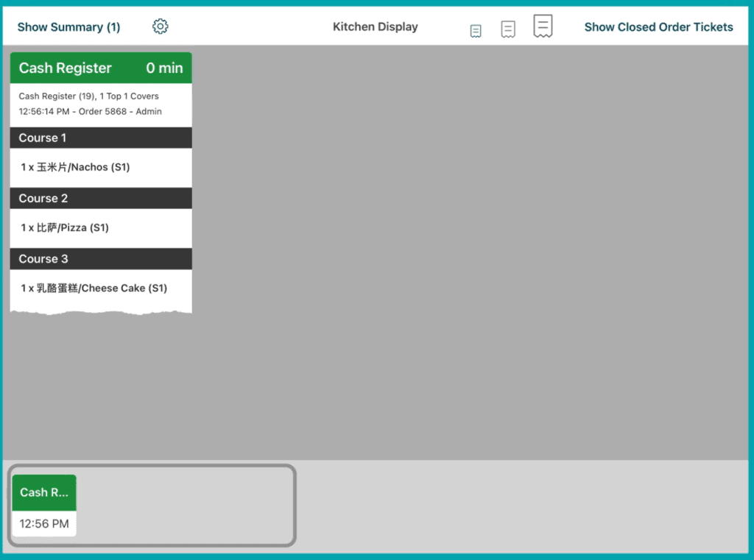This screenshot has height=560, width=754.
Task: Select the medium ticket size icon
Action: 508,29
